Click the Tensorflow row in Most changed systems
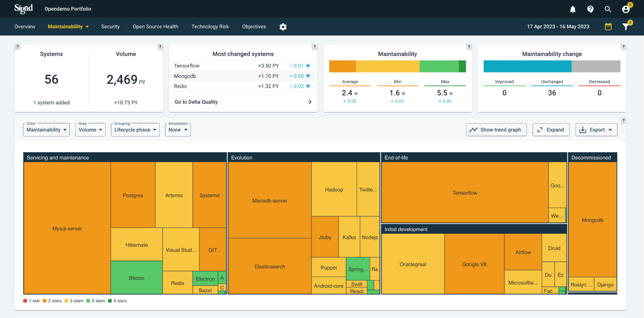644x318 pixels. [x=243, y=66]
